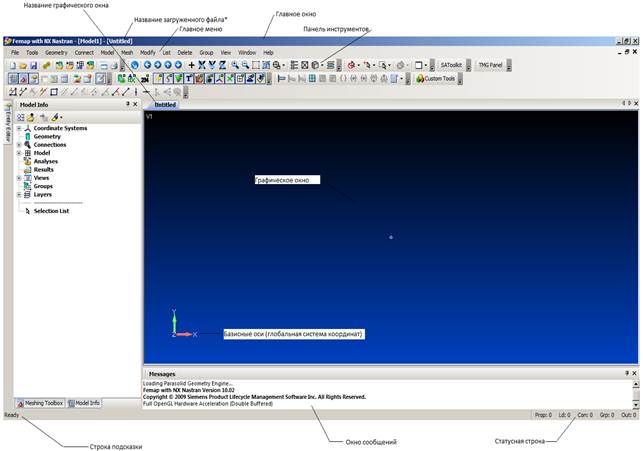Click the red pie selector icon
This screenshot has height=451, width=643.
pos(351,65)
